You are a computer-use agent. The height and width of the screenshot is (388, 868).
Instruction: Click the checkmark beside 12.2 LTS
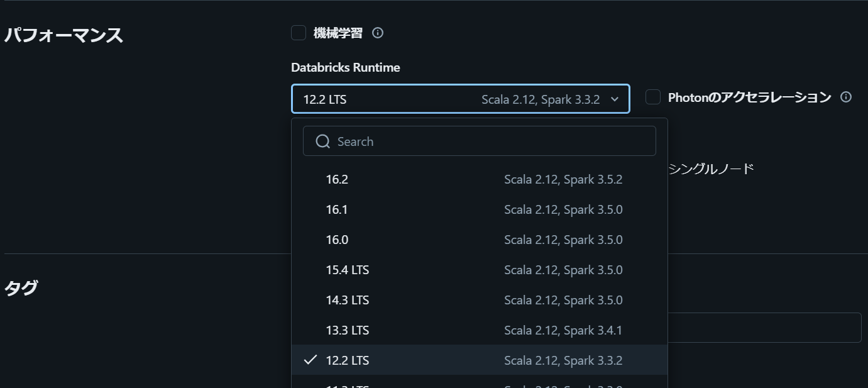310,360
